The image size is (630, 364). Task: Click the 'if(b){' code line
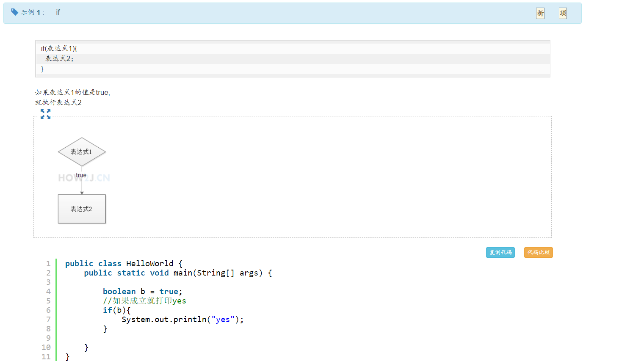pyautogui.click(x=116, y=310)
